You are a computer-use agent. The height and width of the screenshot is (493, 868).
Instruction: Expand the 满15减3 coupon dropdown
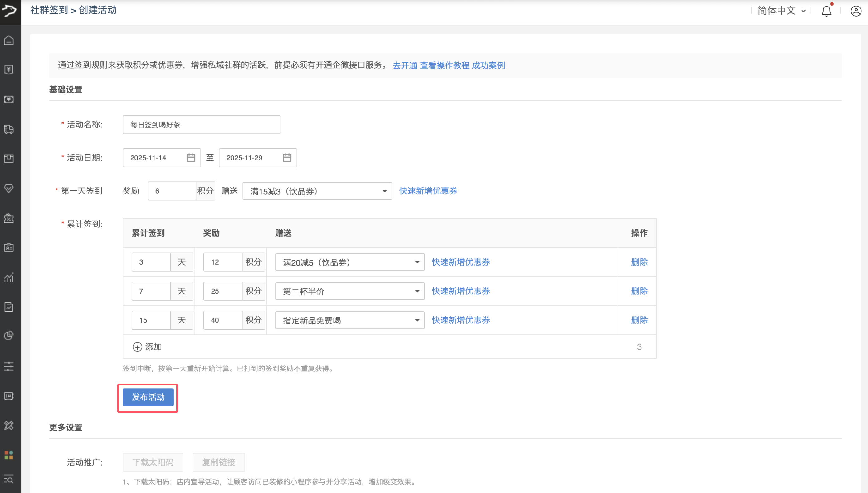pos(317,191)
